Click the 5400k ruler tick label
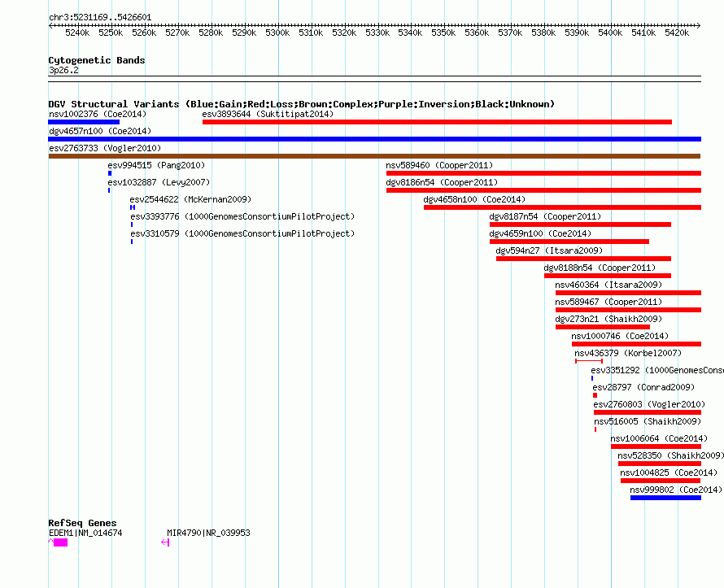 point(610,33)
